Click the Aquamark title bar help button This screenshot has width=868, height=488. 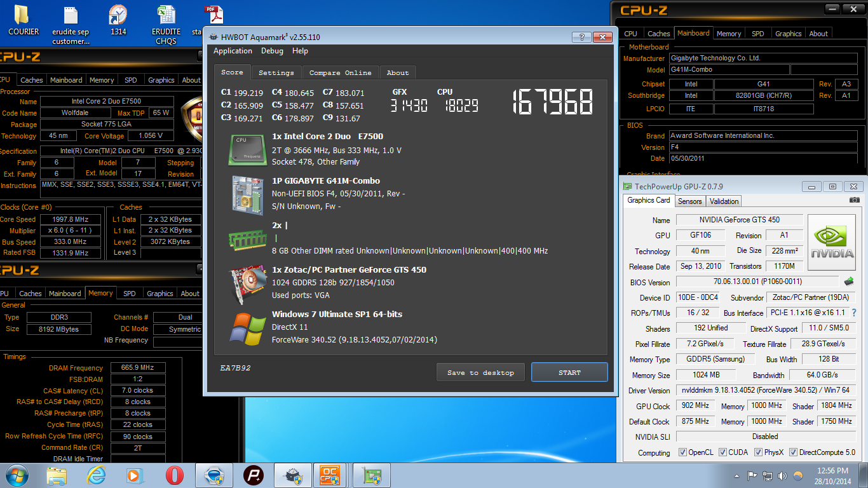pos(581,37)
